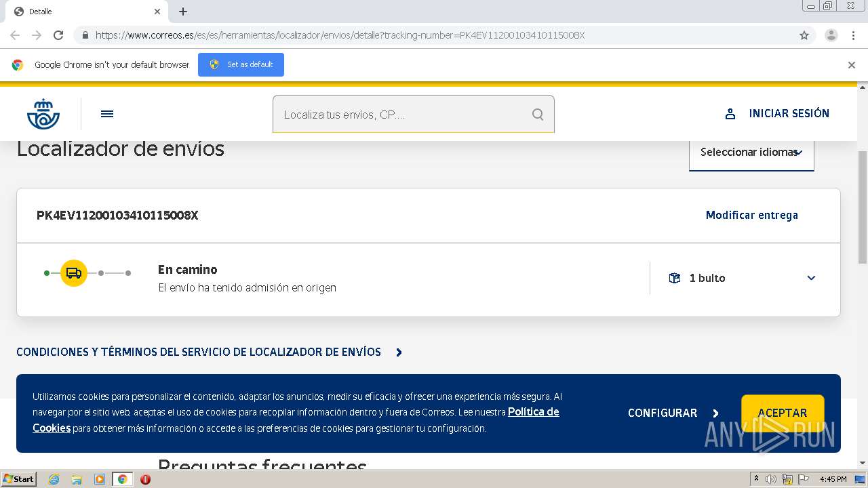Click Iniciar Sesión

(x=789, y=113)
